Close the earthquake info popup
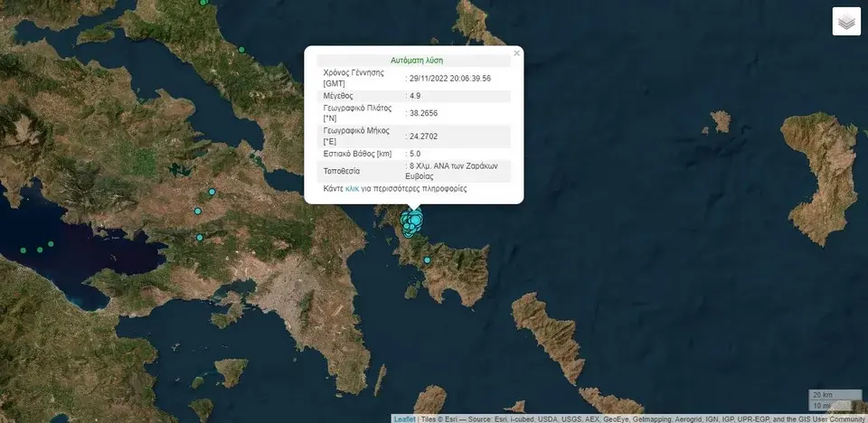 pyautogui.click(x=516, y=53)
